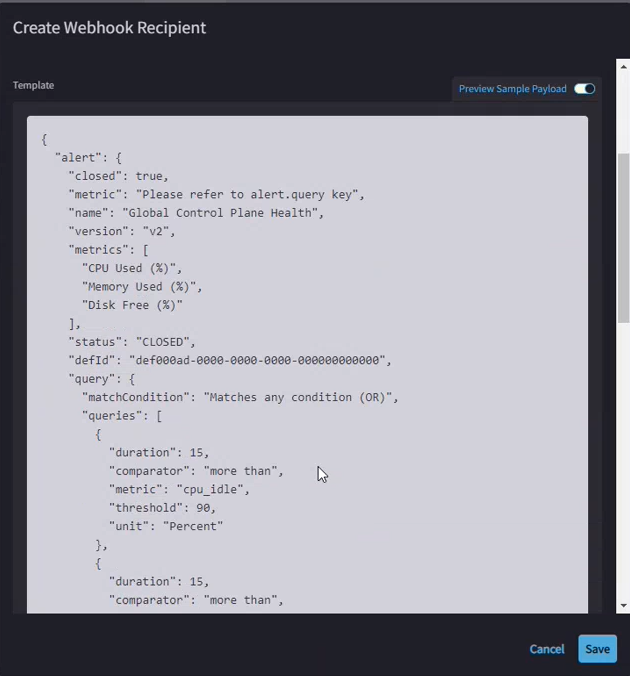
Task: Click the "Disk Free (%)" entry
Action: (132, 305)
